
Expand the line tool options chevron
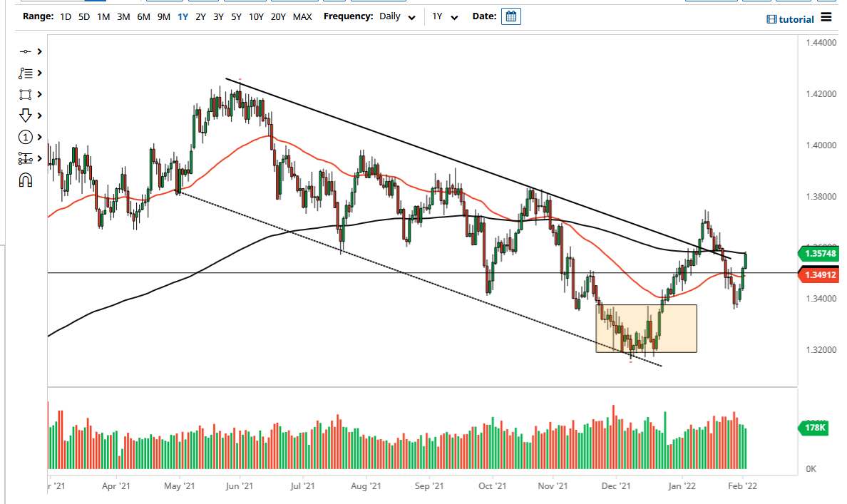pyautogui.click(x=38, y=51)
